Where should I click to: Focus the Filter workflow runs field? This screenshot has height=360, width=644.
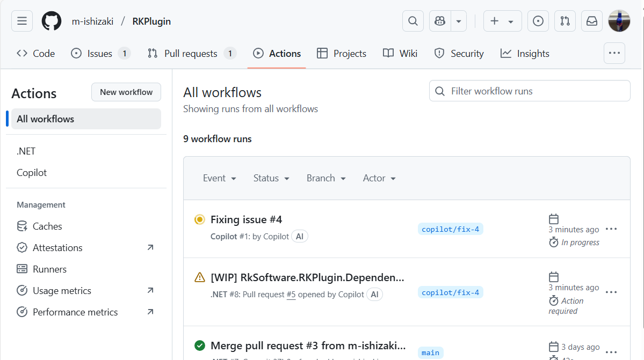[530, 91]
